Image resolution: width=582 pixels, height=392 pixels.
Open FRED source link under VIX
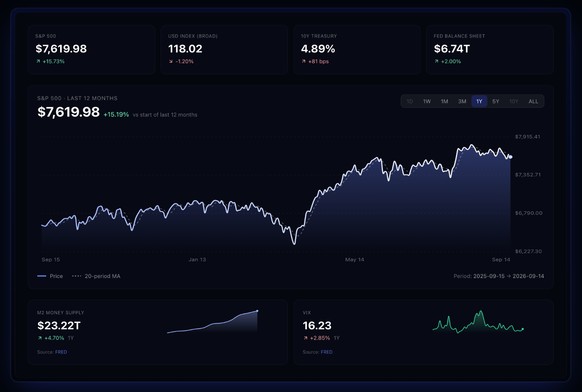click(x=327, y=352)
